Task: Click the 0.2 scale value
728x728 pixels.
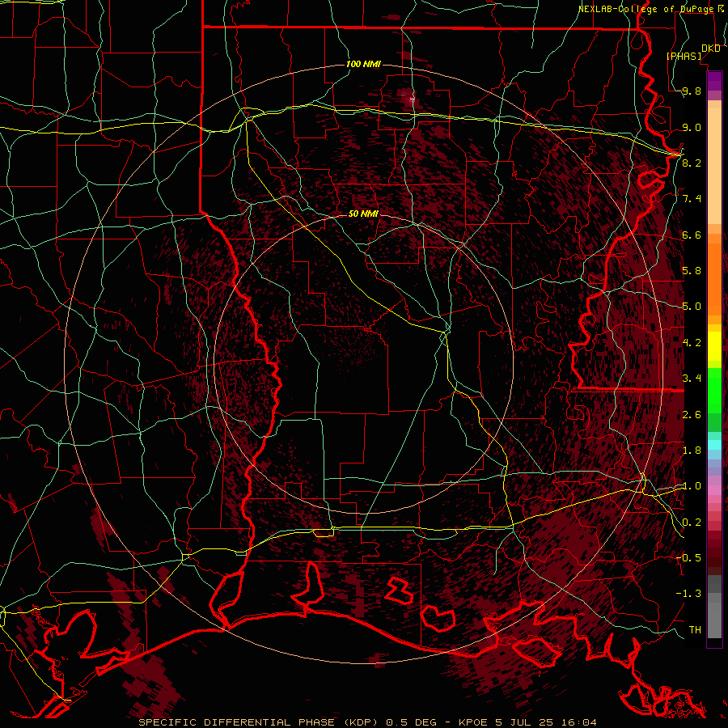Action: 692,522
